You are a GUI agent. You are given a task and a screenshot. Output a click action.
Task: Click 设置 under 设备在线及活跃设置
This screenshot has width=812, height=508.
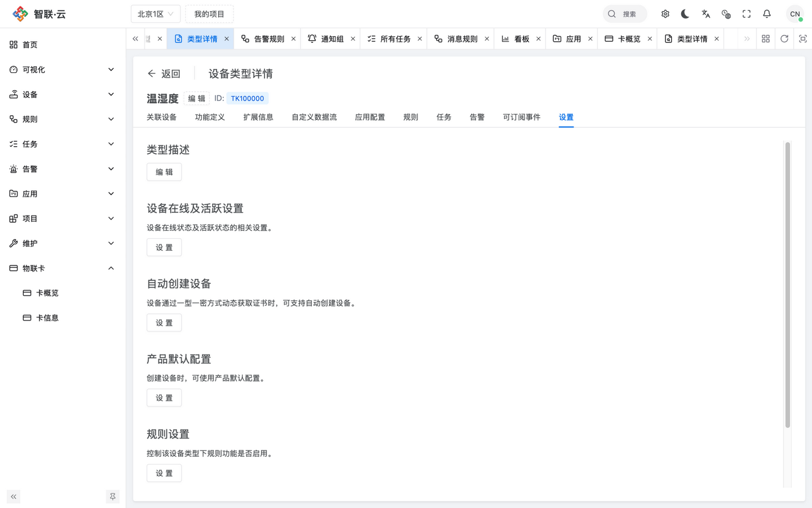(164, 247)
